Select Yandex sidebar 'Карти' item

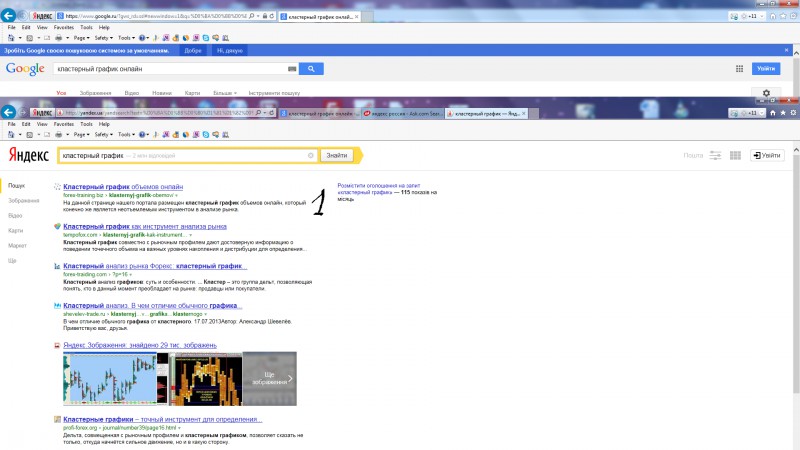click(x=15, y=231)
